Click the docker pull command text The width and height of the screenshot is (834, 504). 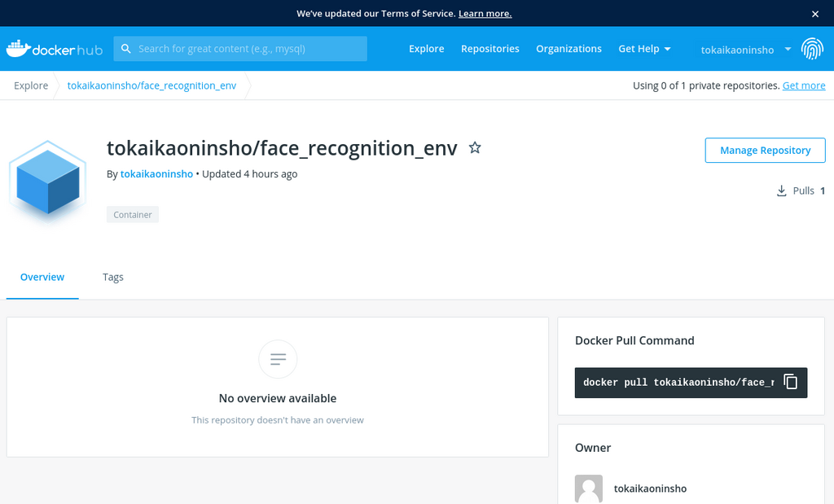pyautogui.click(x=678, y=382)
